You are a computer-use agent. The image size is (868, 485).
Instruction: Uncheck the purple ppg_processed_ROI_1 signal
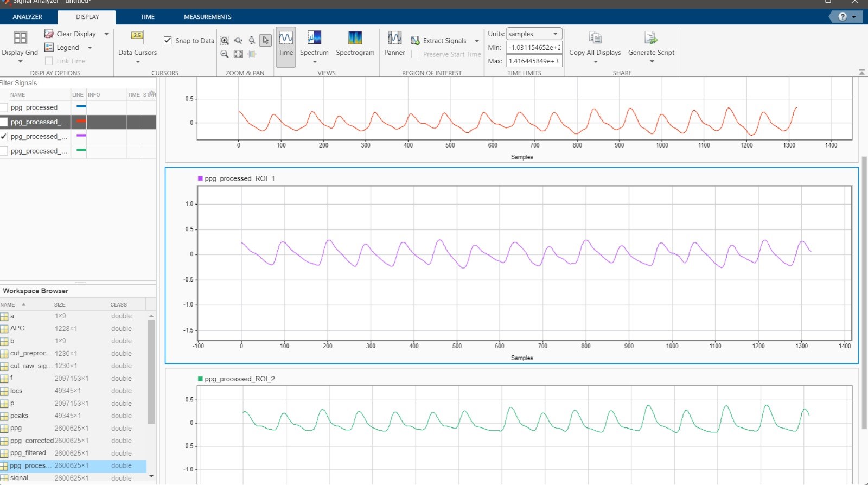point(4,137)
